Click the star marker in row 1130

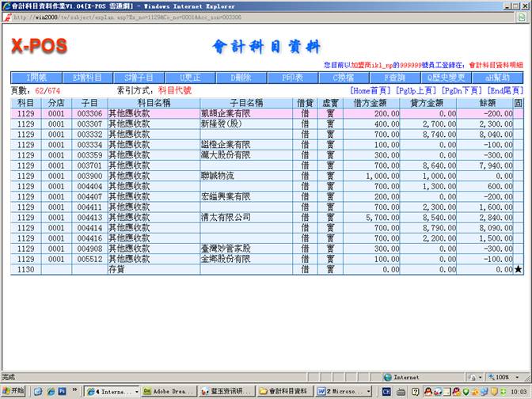518,269
